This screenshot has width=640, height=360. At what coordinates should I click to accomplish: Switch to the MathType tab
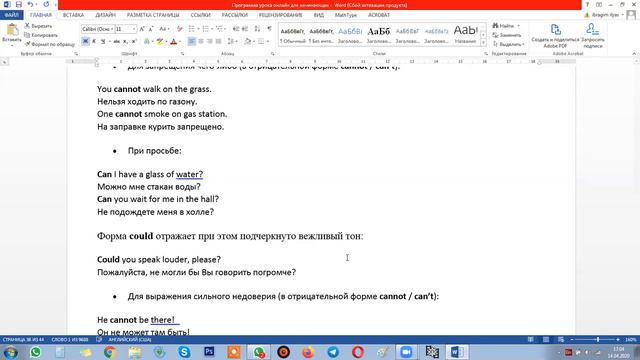point(346,15)
